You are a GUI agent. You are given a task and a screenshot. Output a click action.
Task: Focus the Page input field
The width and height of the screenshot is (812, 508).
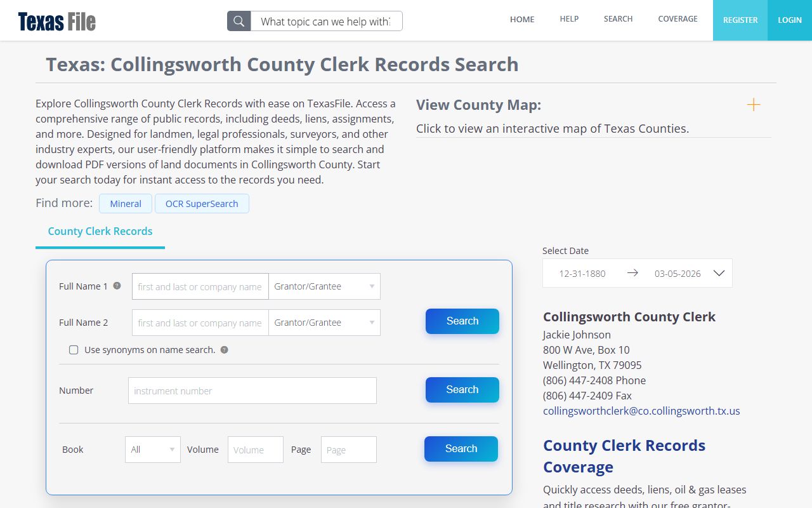[349, 450]
